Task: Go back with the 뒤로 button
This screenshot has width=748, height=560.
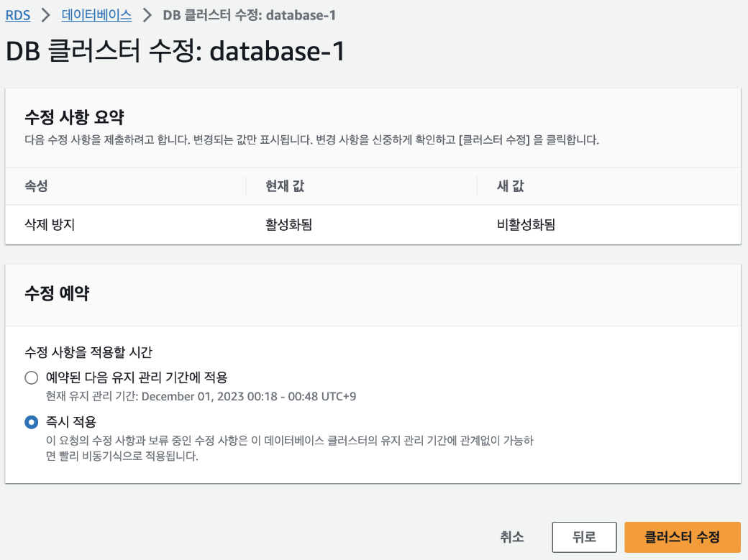Action: (x=584, y=537)
